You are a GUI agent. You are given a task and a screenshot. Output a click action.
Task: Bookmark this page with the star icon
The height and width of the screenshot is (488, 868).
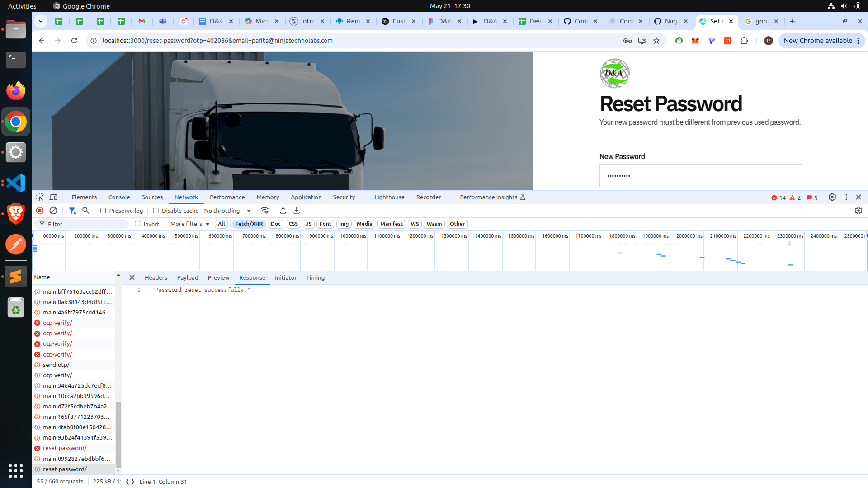click(x=656, y=41)
